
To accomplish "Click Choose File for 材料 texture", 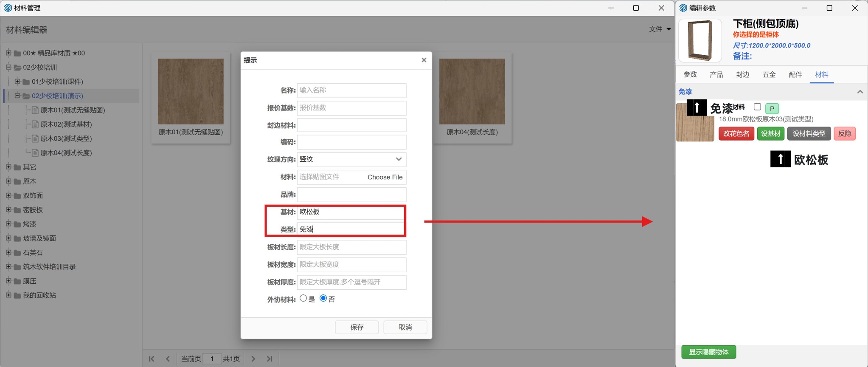I will pos(385,177).
